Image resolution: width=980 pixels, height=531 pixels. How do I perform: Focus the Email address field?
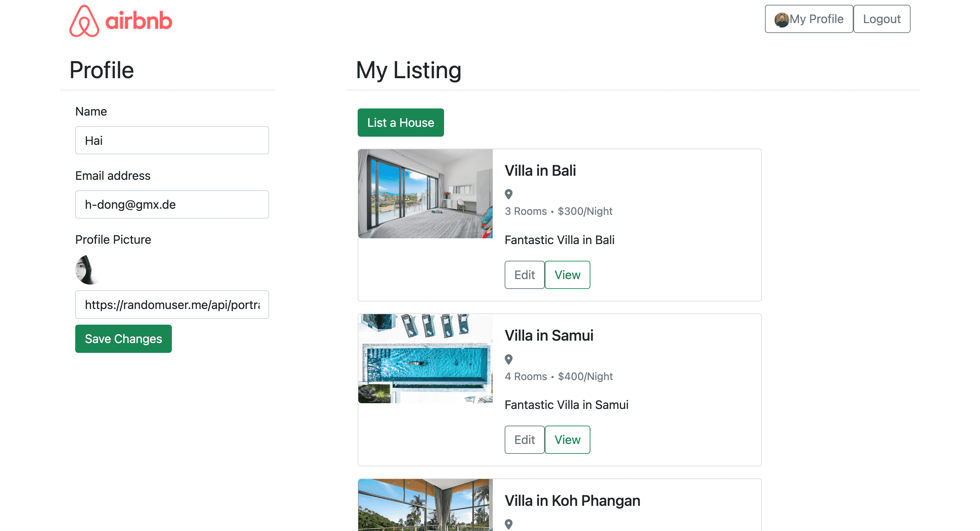click(172, 205)
